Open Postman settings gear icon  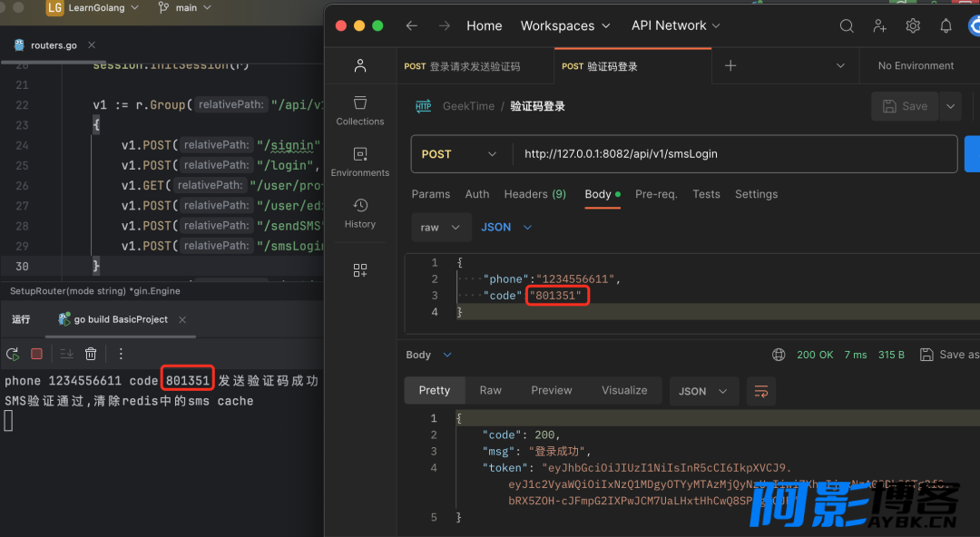(913, 26)
